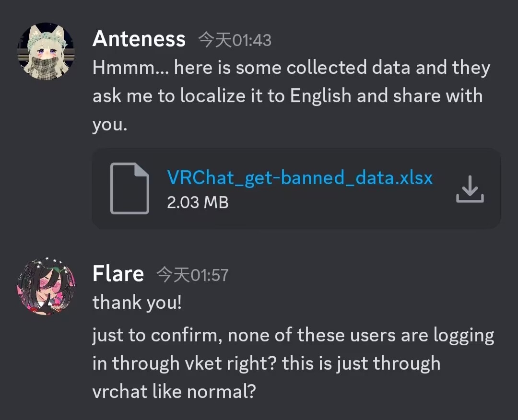
Task: Click the word "logging" in Flare's message
Action: [463, 335]
